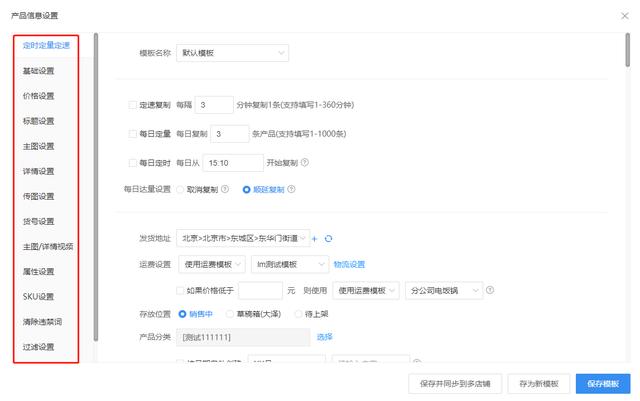Select the 取消复制 radio button

[180, 187]
